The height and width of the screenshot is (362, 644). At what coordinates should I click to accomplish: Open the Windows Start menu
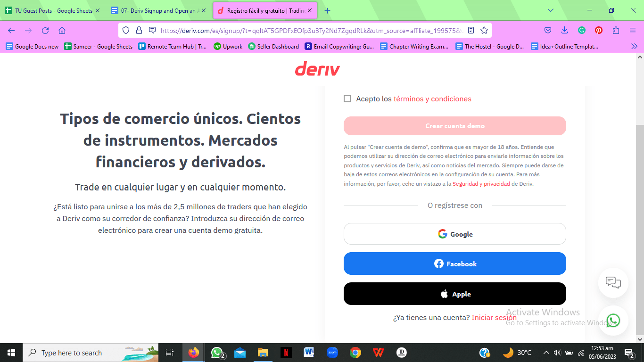[11, 353]
